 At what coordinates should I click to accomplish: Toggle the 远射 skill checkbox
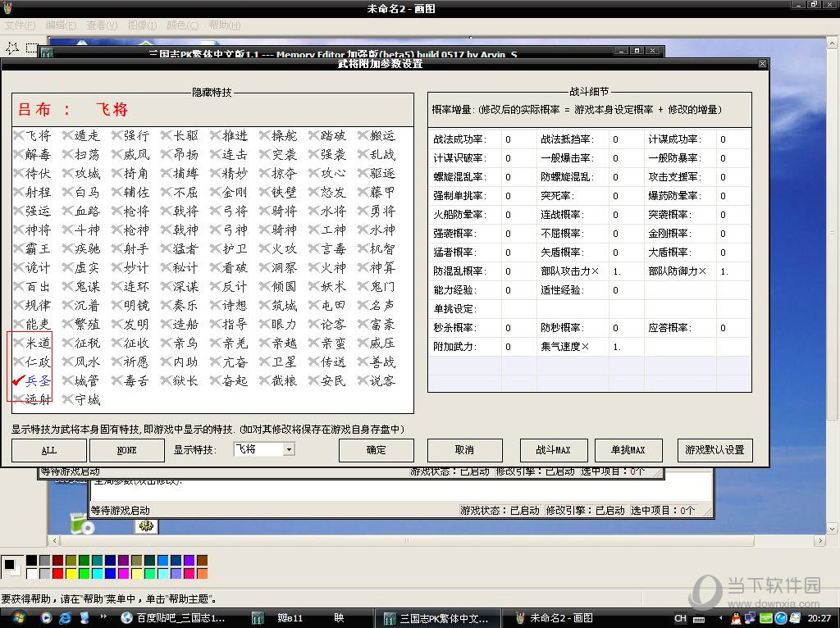[x=20, y=399]
